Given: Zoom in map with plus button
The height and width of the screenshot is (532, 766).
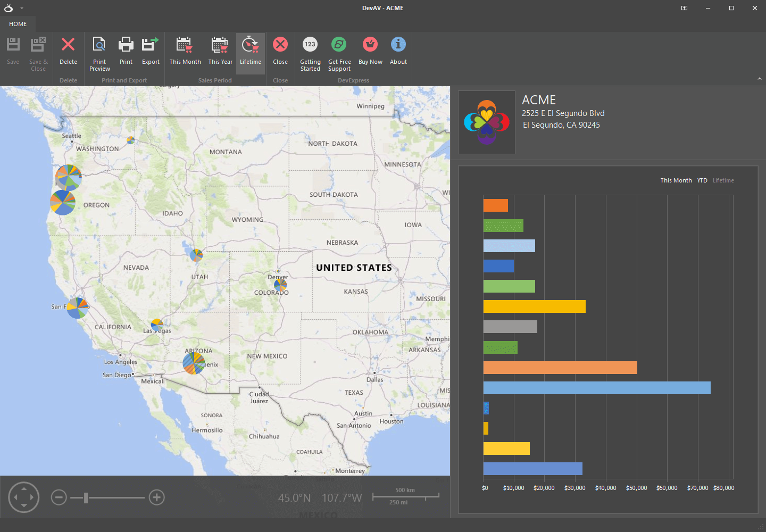Looking at the screenshot, I should pos(156,497).
